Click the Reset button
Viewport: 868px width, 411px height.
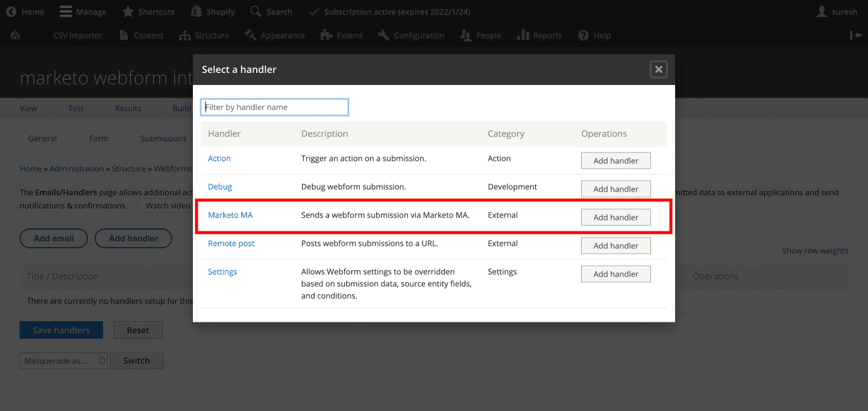point(138,330)
